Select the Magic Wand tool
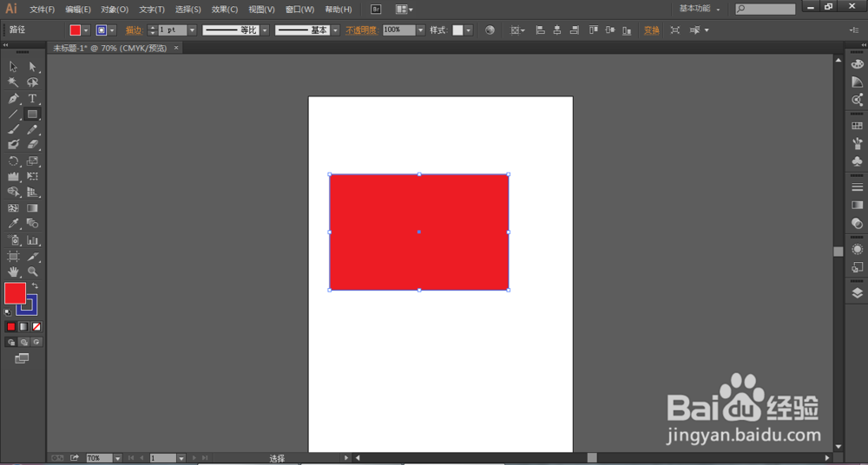The image size is (868, 465). (x=14, y=82)
